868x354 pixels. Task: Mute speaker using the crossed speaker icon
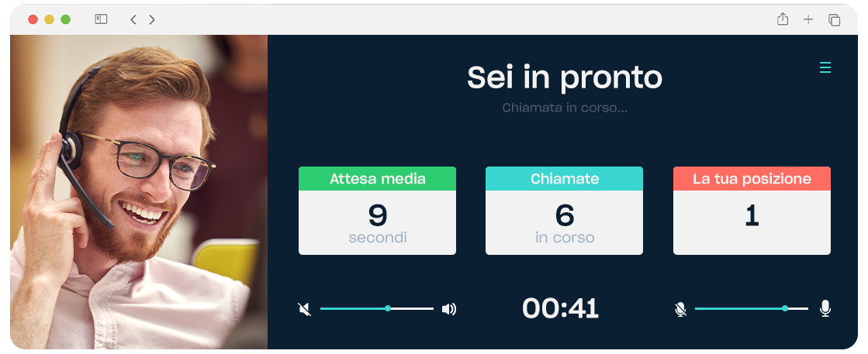point(305,308)
